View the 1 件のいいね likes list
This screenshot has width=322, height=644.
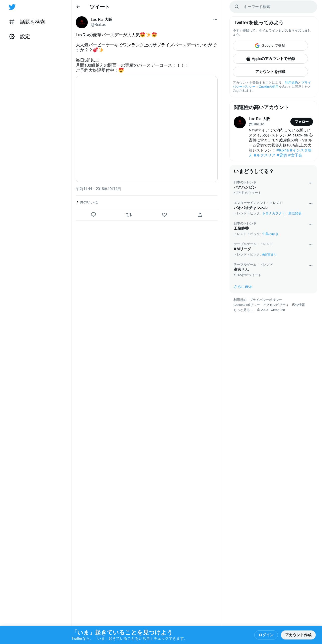coord(87,202)
